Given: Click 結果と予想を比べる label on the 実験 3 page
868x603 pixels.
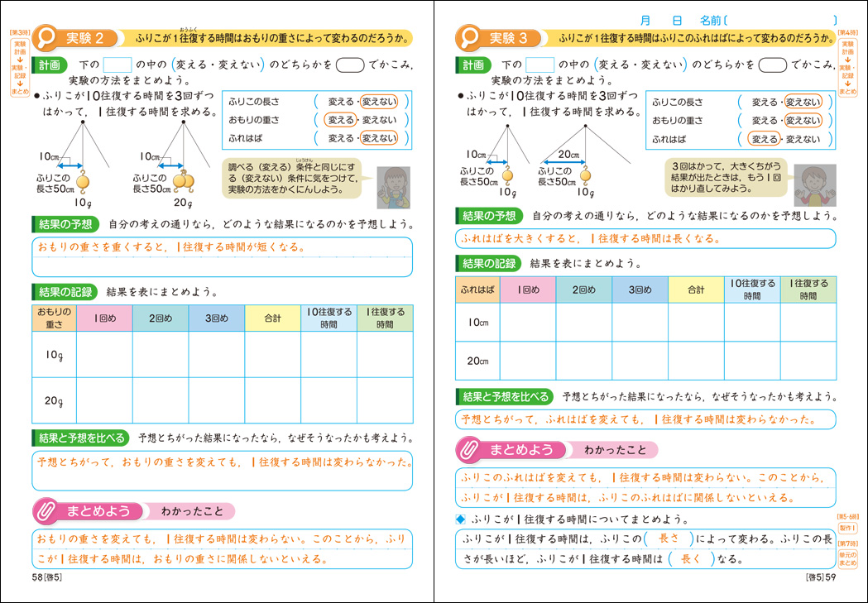Looking at the screenshot, I should [504, 396].
